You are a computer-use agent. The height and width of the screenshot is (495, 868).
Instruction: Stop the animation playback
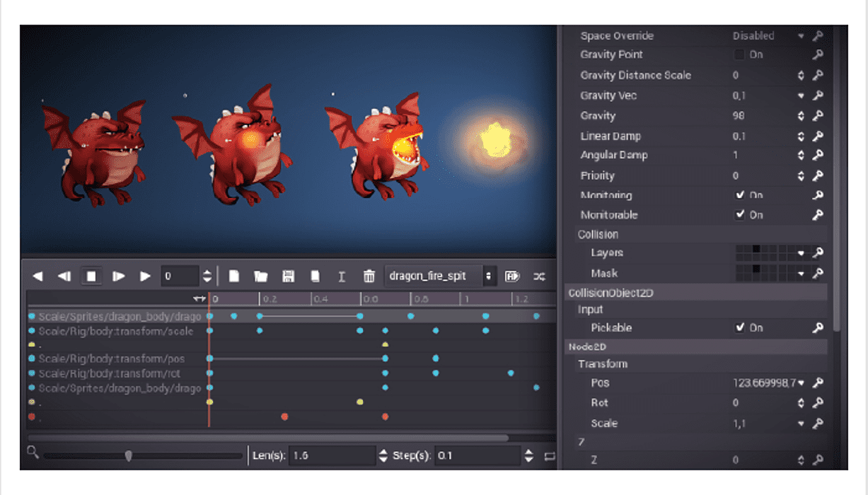coord(91,276)
